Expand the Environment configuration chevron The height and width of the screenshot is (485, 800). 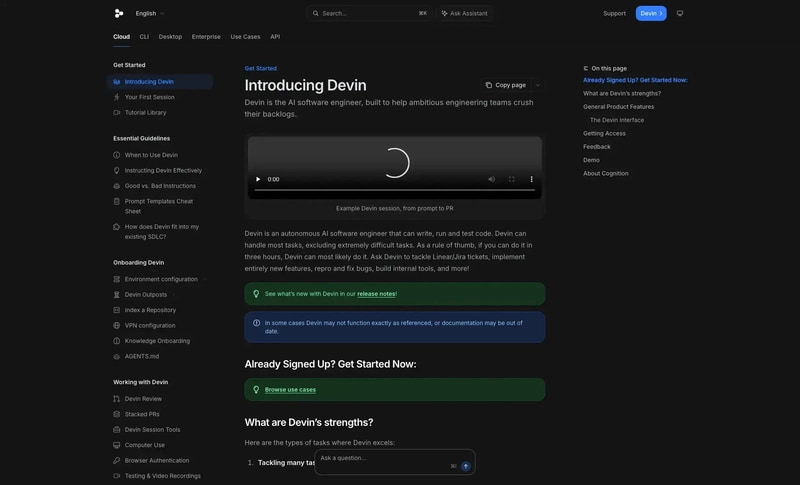point(205,279)
